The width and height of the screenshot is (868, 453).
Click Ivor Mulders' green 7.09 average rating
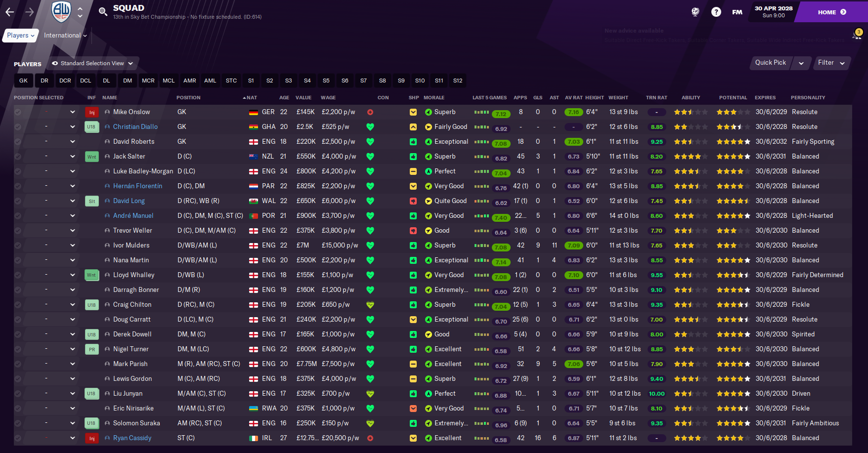coord(573,246)
